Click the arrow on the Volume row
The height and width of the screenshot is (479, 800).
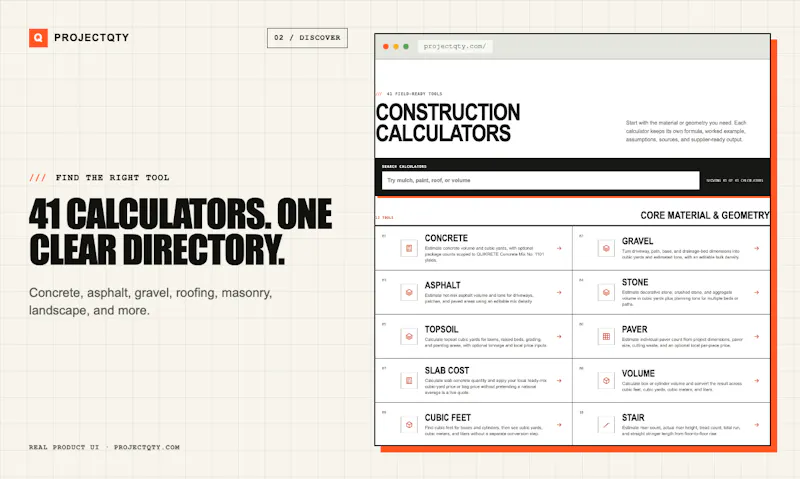[757, 381]
